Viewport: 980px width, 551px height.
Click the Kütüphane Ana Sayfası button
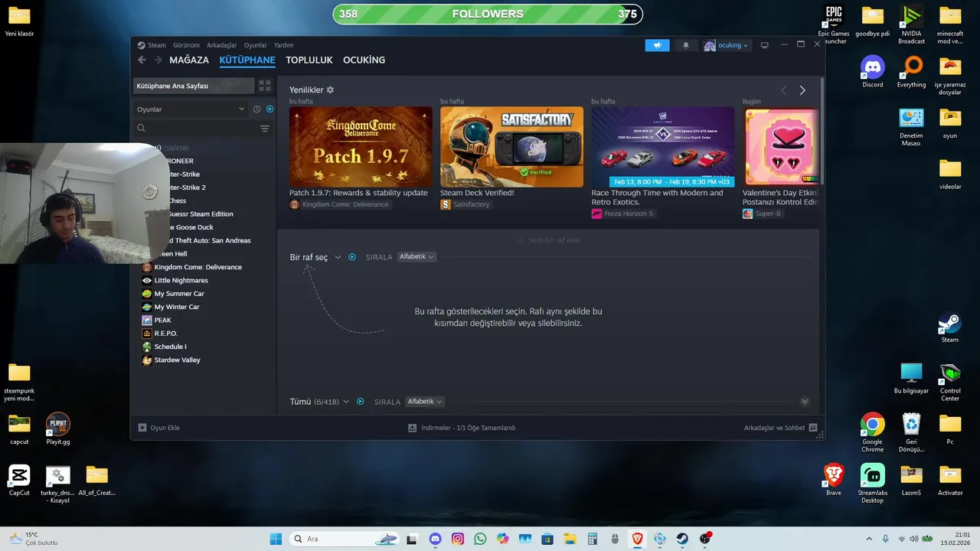[194, 86]
